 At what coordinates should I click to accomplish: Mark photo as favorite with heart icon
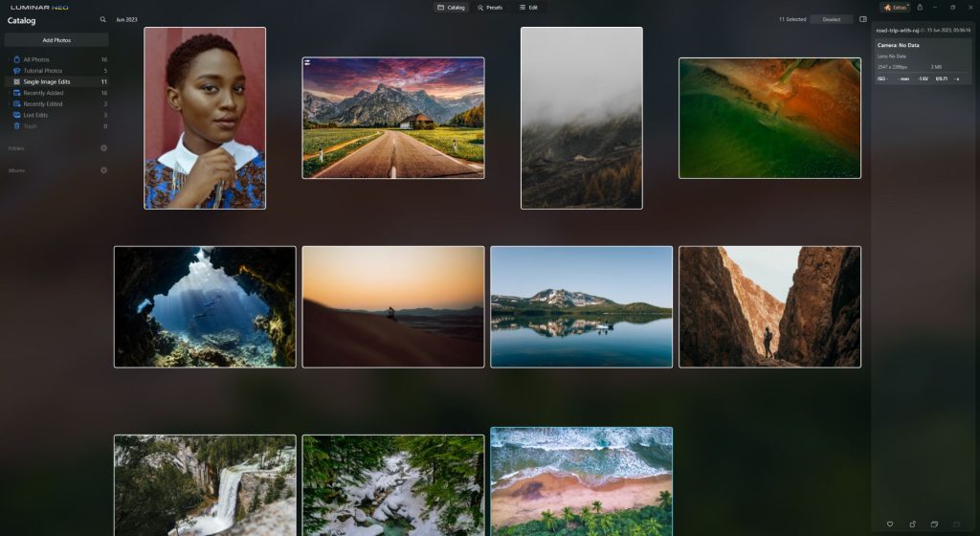[x=890, y=525]
